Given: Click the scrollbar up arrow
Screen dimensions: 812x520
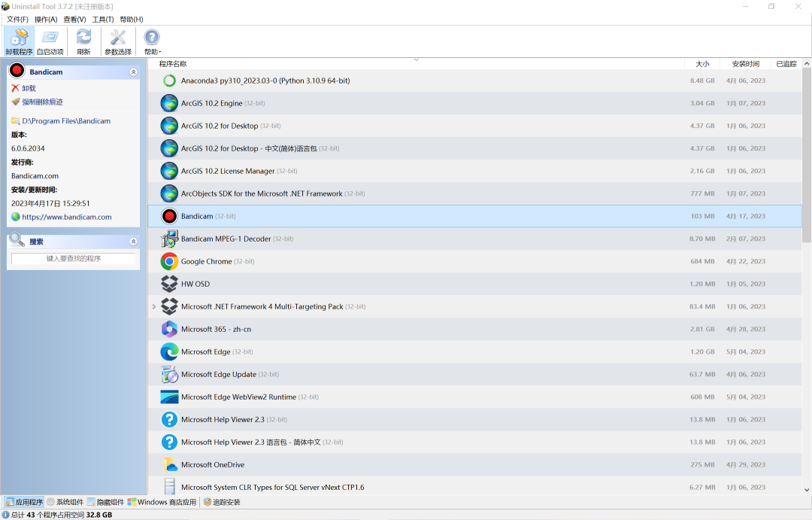Looking at the screenshot, I should point(807,63).
